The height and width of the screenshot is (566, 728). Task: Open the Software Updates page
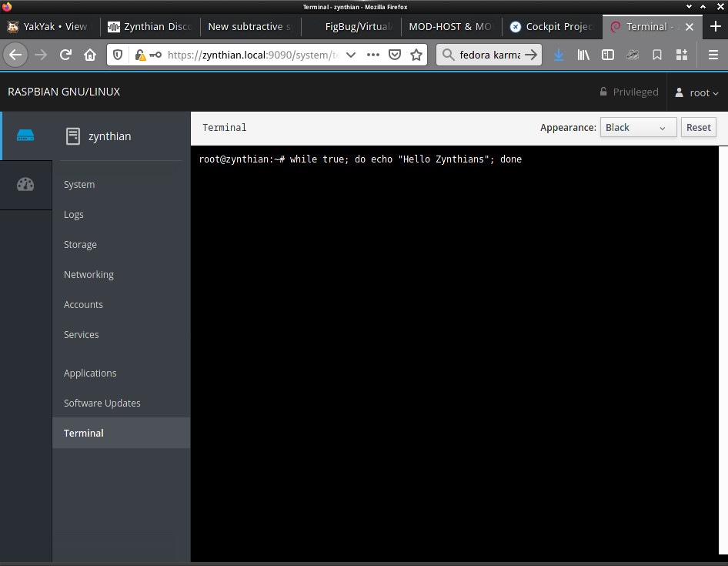tap(121, 403)
